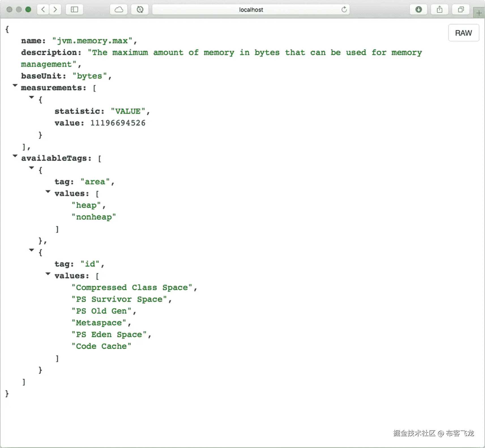The image size is (485, 448).
Task: Open the Share menu
Action: click(x=439, y=9)
